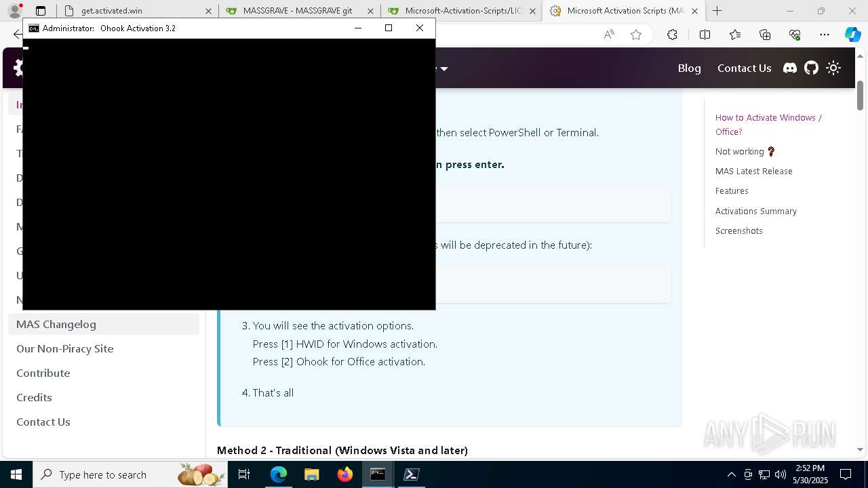Click scrollbar down arrow

[860, 449]
